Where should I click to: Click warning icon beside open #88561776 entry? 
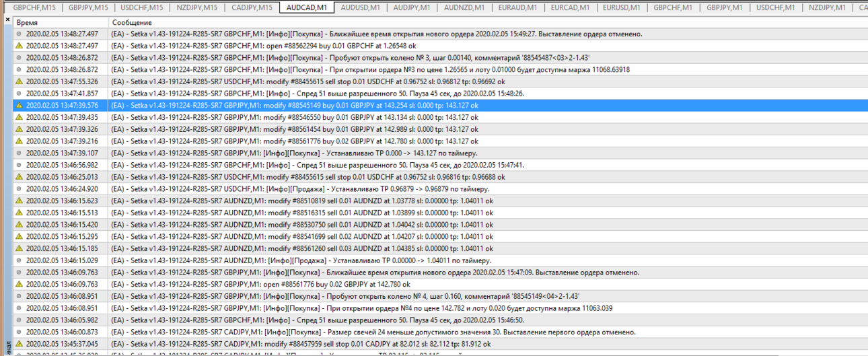click(19, 285)
